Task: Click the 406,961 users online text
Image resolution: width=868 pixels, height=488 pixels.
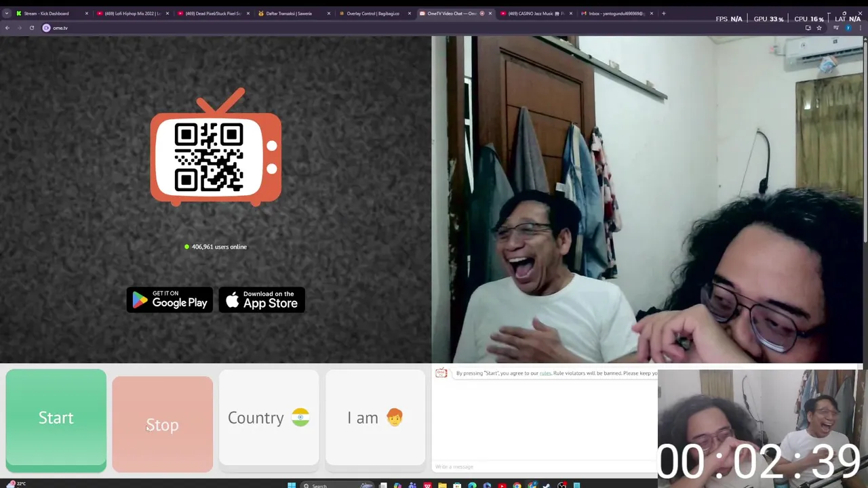Action: point(219,247)
